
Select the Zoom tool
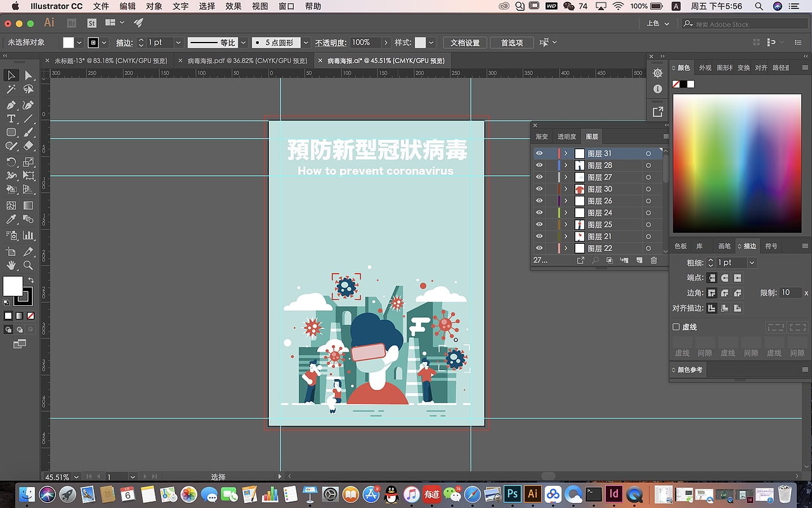29,265
